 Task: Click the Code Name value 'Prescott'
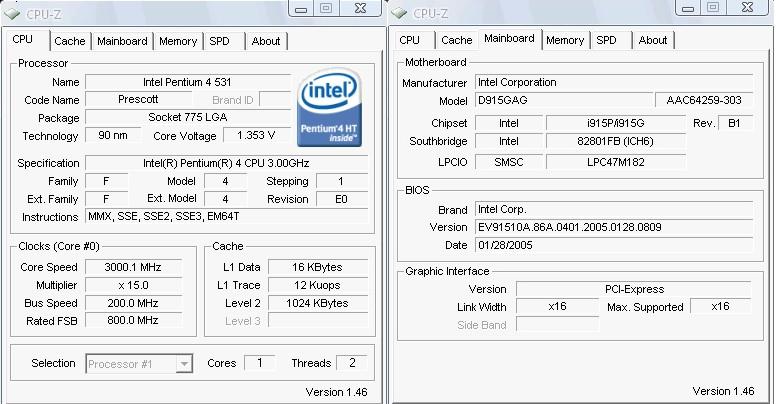pos(138,100)
